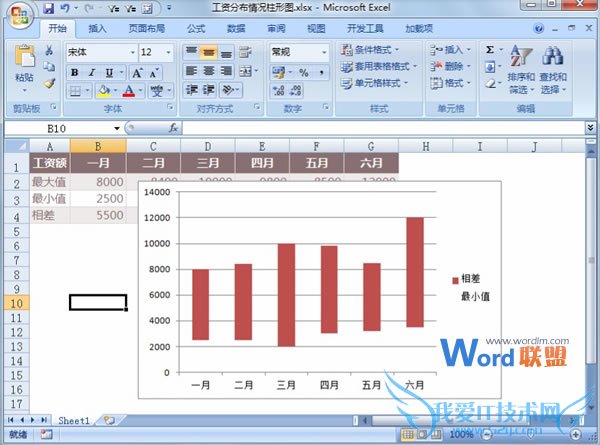The image size is (600, 445).
Task: Click the zoom in plus button
Action: click(x=576, y=435)
